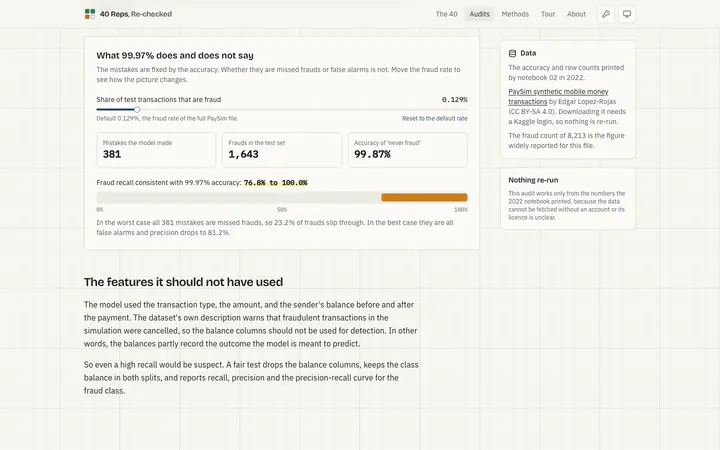Click the key icon button in header

click(606, 14)
